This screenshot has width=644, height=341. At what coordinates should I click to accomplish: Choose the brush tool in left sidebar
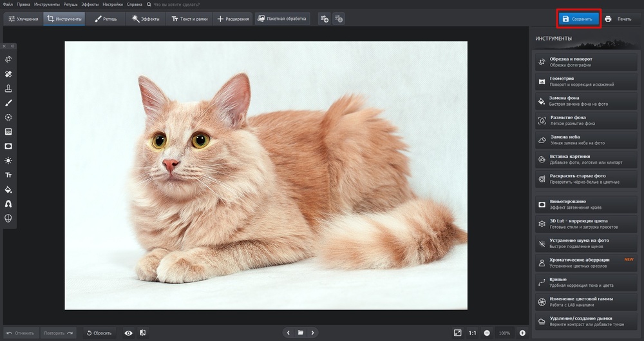click(x=8, y=103)
